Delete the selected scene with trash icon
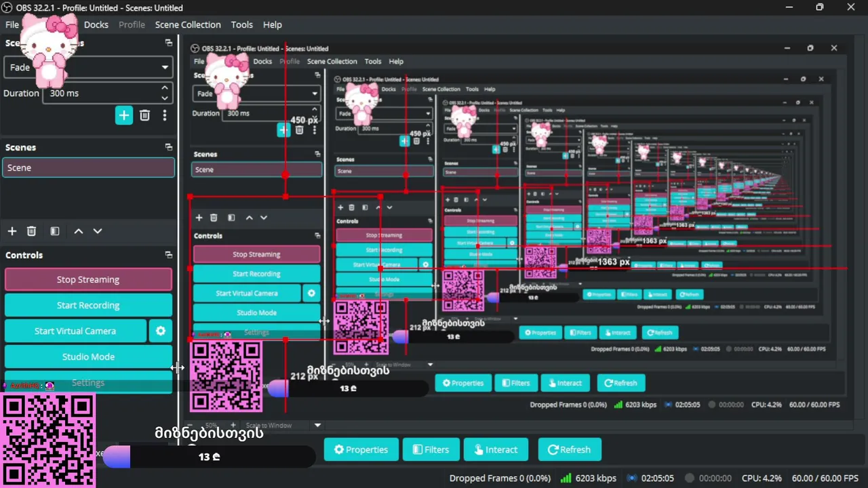 [x=31, y=231]
